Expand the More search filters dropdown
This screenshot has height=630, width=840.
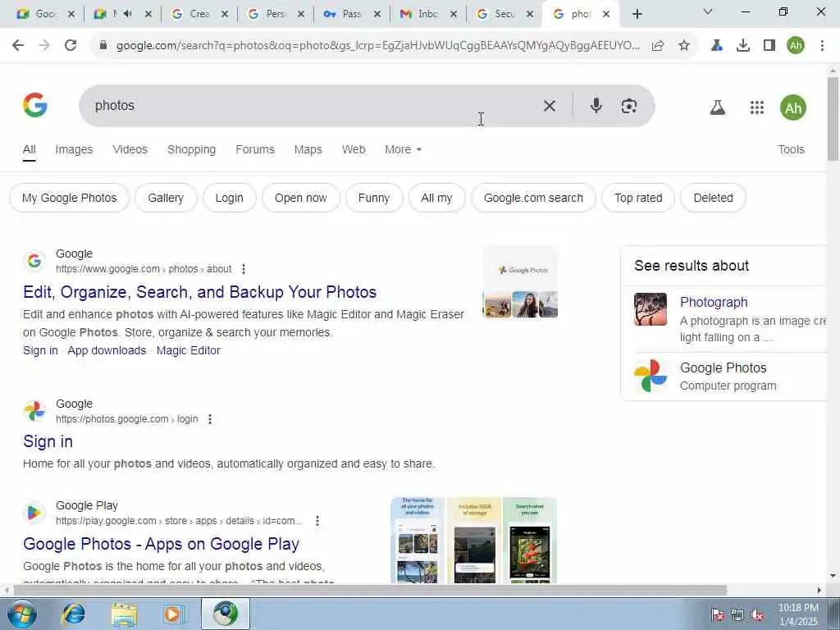403,149
